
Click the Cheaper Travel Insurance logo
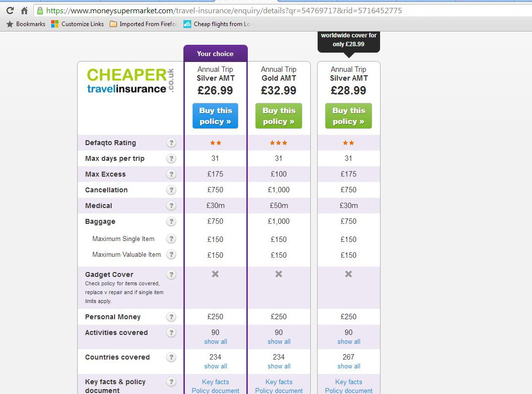tap(130, 81)
